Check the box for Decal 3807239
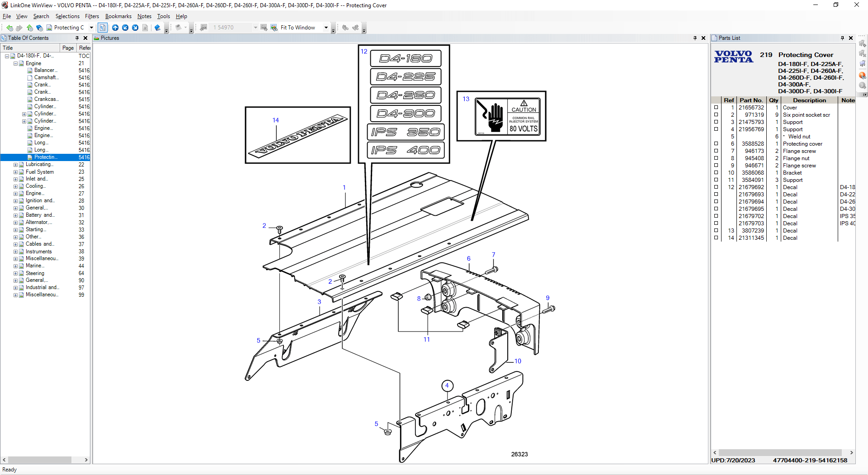The width and height of the screenshot is (868, 475). [716, 231]
